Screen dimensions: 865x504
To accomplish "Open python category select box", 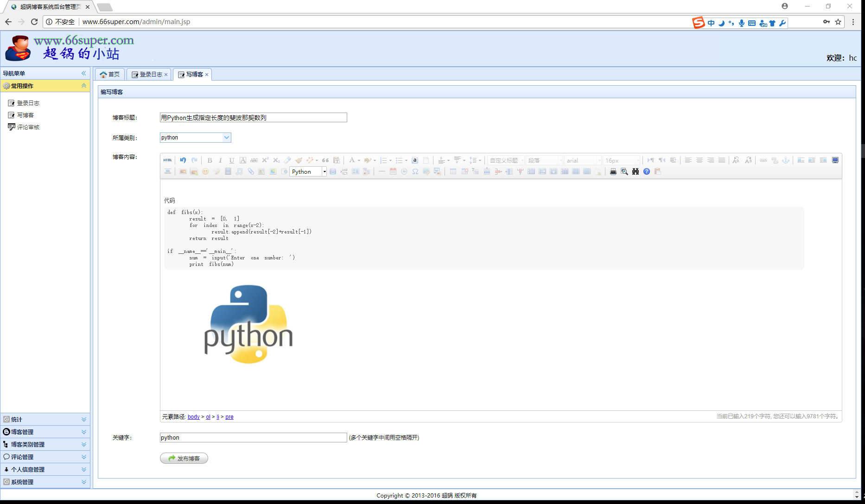I will point(195,138).
